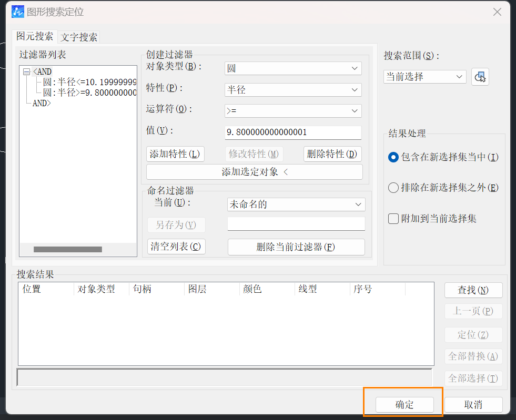The height and width of the screenshot is (420, 516).
Task: Click the application icon in the title bar
Action: point(16,12)
